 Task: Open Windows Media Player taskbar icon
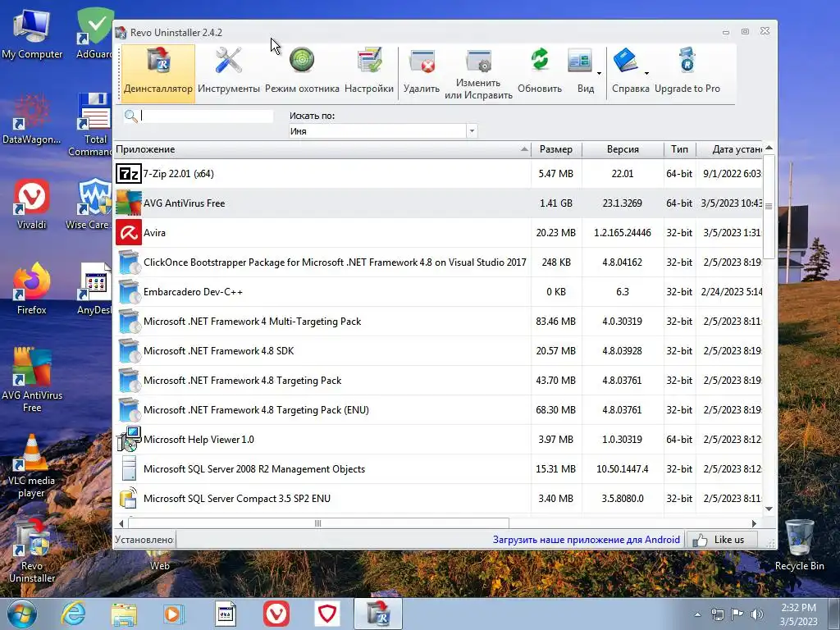tap(174, 614)
